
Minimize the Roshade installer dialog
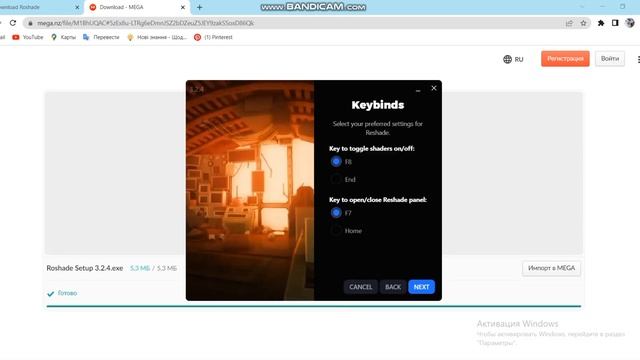click(x=418, y=89)
